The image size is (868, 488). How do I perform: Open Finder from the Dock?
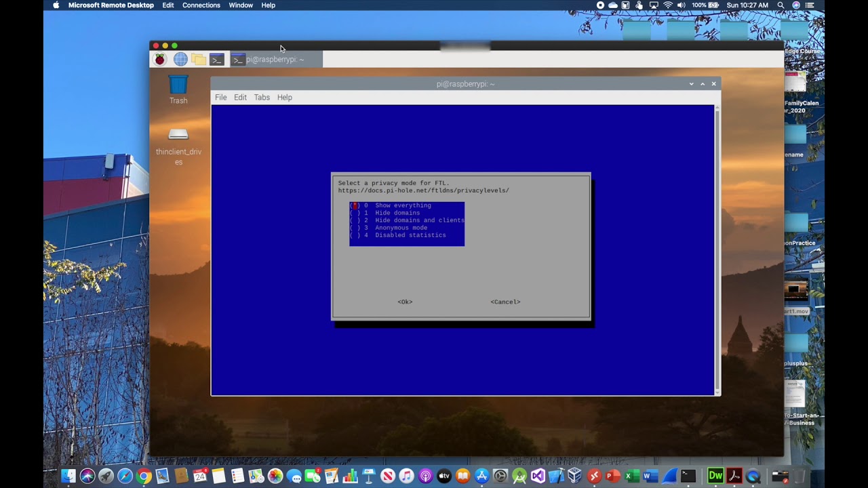(x=68, y=476)
